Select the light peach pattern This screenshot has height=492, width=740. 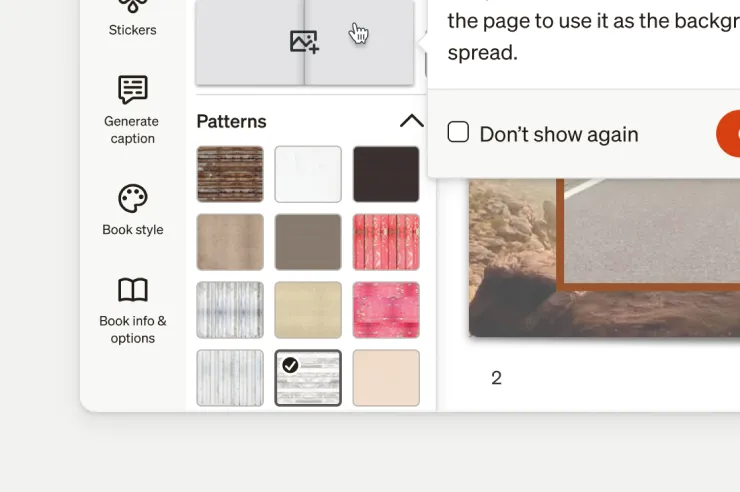coord(386,378)
